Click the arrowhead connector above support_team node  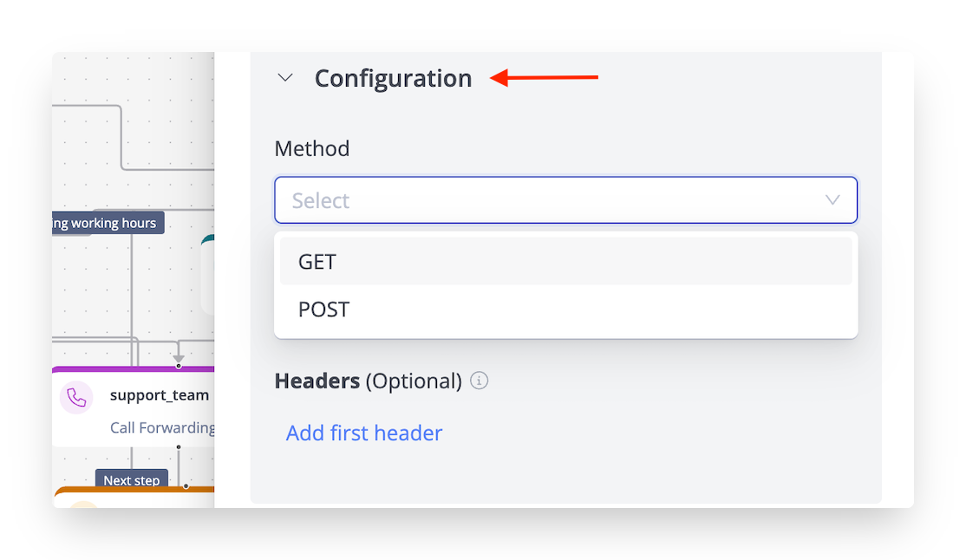(179, 357)
